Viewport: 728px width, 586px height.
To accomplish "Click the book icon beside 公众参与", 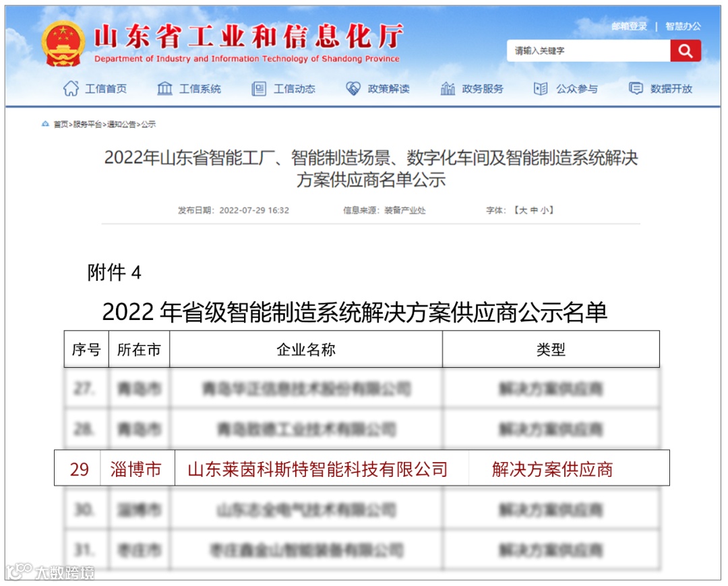I will point(541,88).
